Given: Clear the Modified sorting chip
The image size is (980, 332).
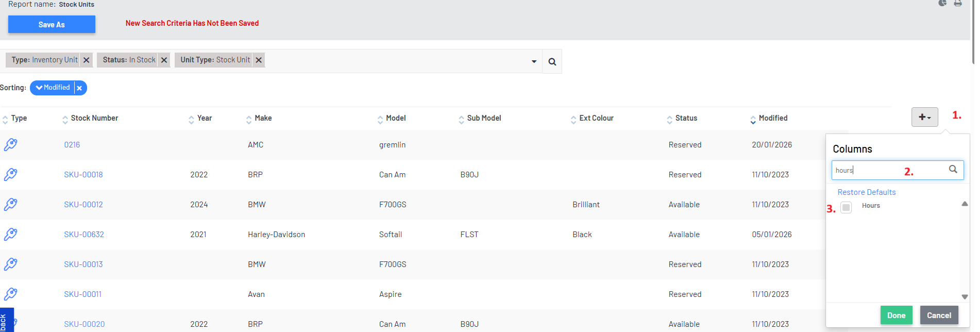Looking at the screenshot, I should click(x=79, y=88).
